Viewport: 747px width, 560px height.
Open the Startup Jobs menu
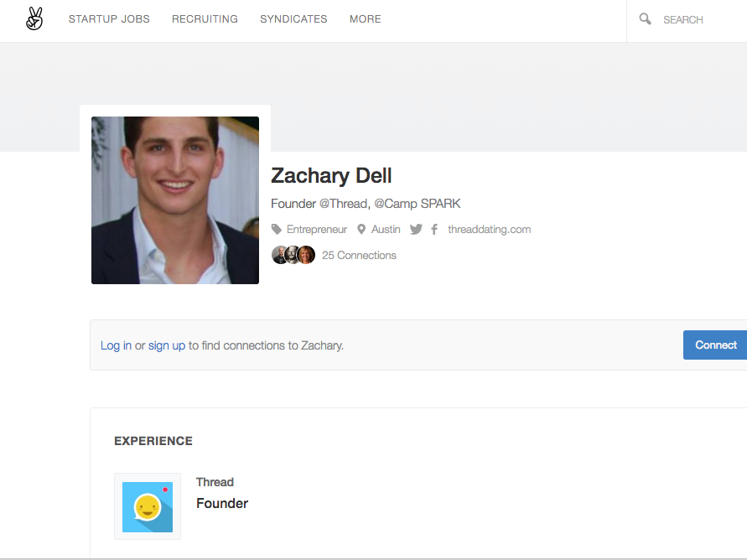109,19
